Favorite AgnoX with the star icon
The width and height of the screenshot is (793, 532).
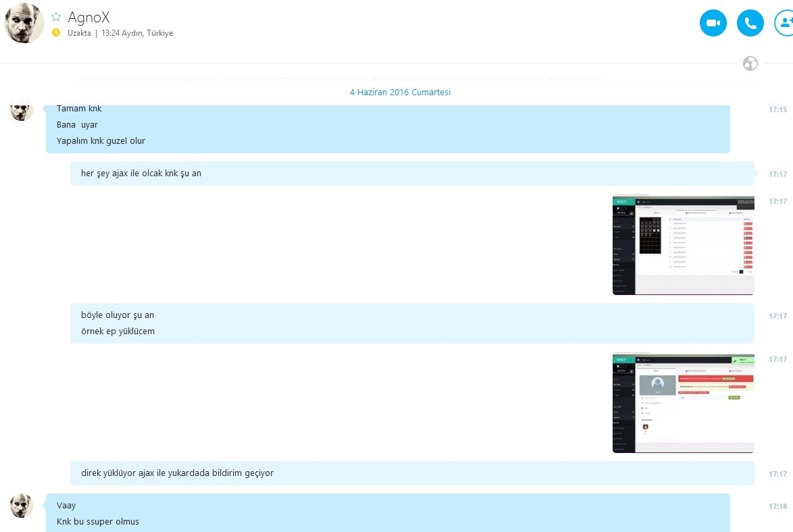[x=56, y=17]
